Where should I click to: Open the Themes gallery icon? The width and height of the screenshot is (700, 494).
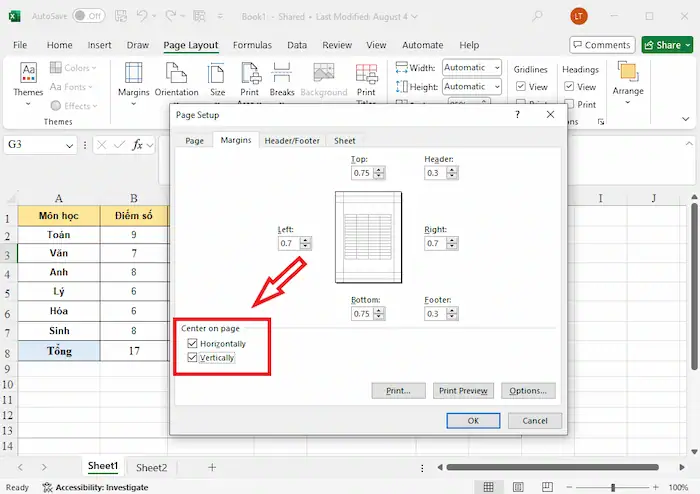point(29,76)
